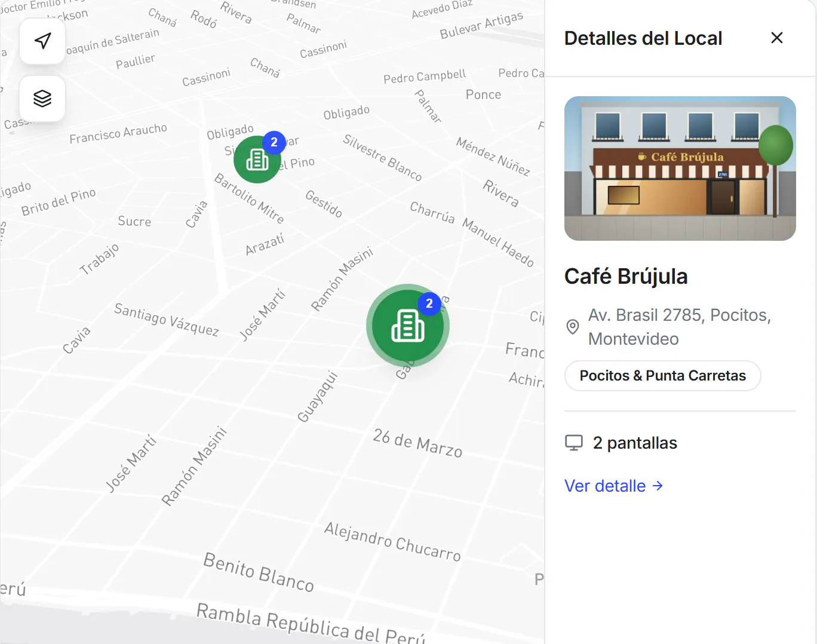This screenshot has width=817, height=644.
Task: Click the Guayaquí street label
Action: pos(318,397)
